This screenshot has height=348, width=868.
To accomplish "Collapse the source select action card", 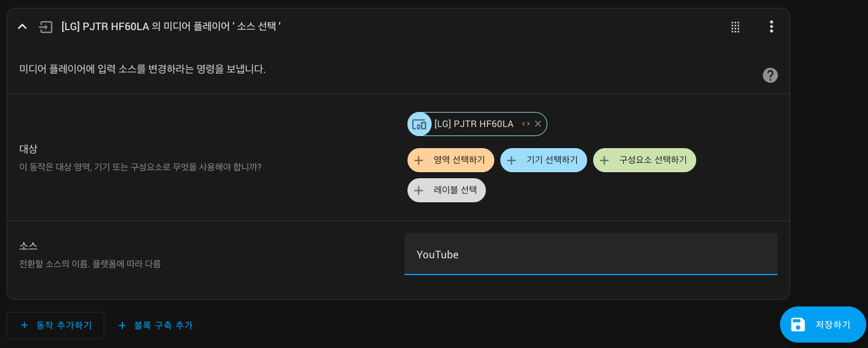I will 22,26.
